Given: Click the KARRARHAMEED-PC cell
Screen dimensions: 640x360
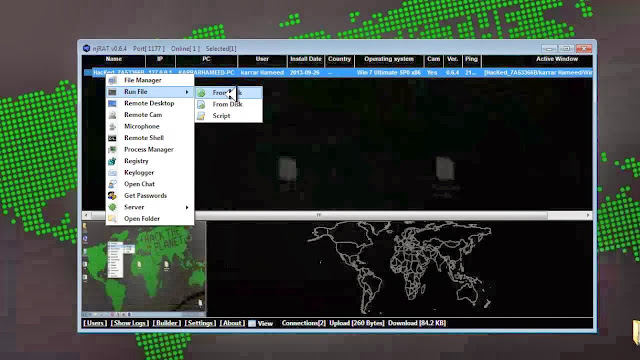Looking at the screenshot, I should [207, 73].
